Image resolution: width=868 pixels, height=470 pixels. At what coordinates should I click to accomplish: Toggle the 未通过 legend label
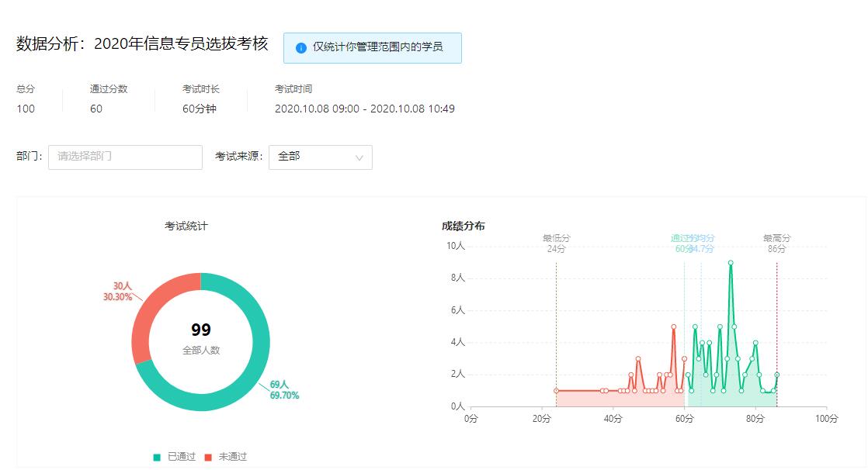click(231, 457)
